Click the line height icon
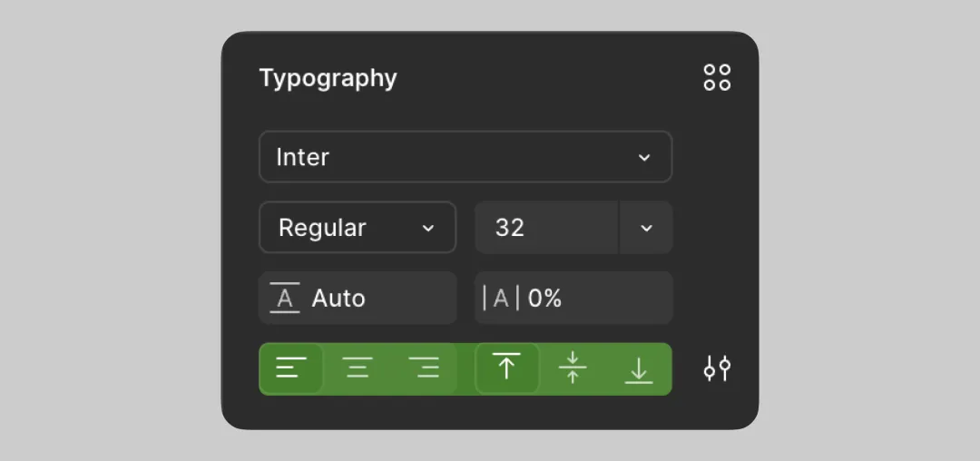 [x=285, y=299]
